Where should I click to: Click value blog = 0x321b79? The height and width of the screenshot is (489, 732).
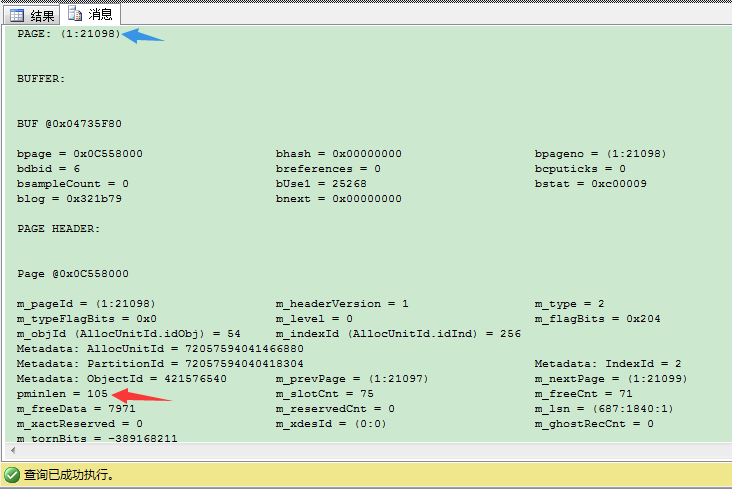pos(69,198)
